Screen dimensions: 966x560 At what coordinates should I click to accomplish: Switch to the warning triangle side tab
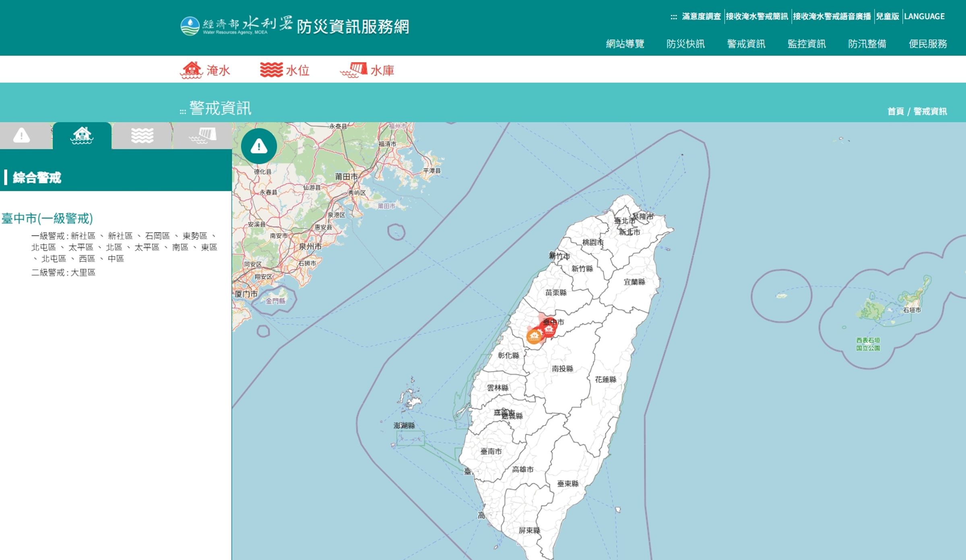(22, 136)
